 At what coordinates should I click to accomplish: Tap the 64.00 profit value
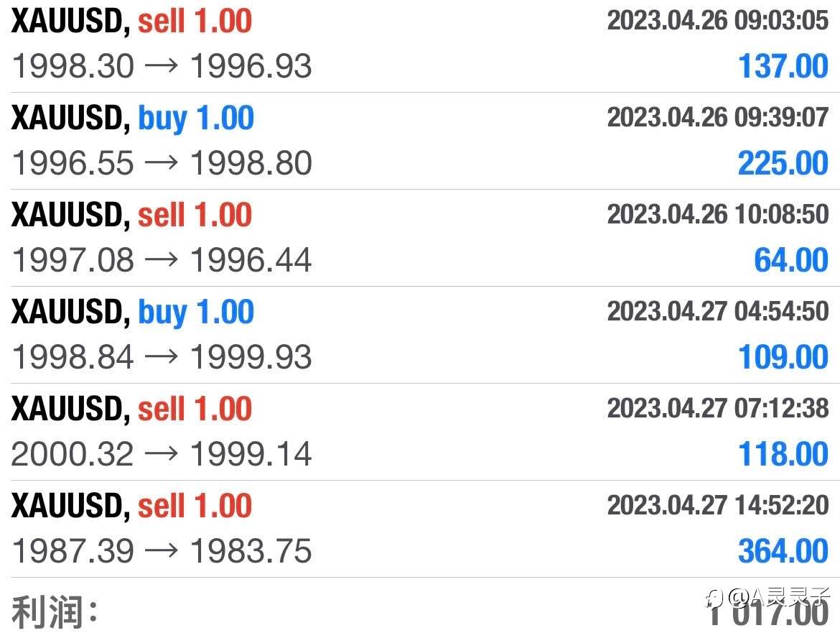(x=791, y=260)
